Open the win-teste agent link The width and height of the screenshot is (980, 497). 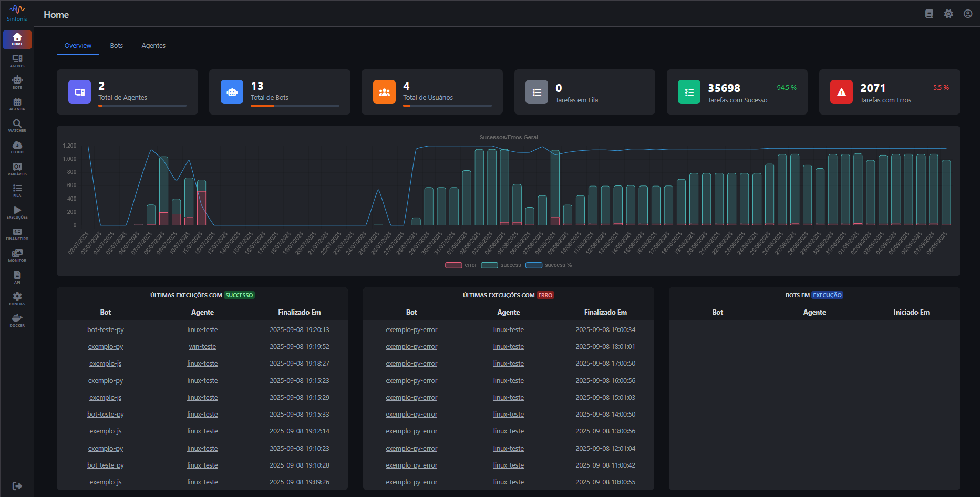click(x=202, y=347)
